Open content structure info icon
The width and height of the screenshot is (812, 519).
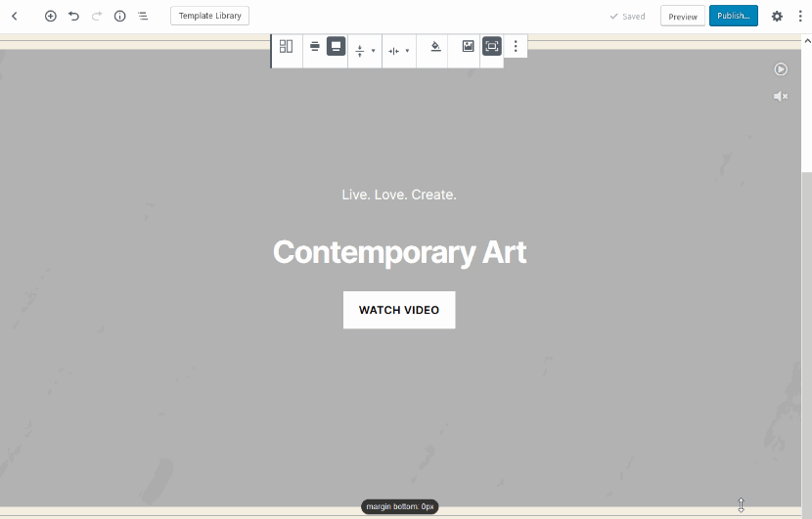click(x=119, y=16)
